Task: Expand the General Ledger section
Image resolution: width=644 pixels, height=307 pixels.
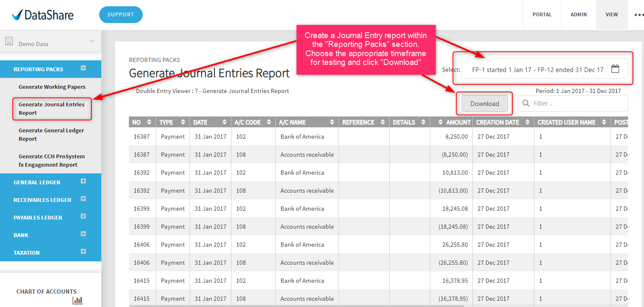Action: coord(83,181)
